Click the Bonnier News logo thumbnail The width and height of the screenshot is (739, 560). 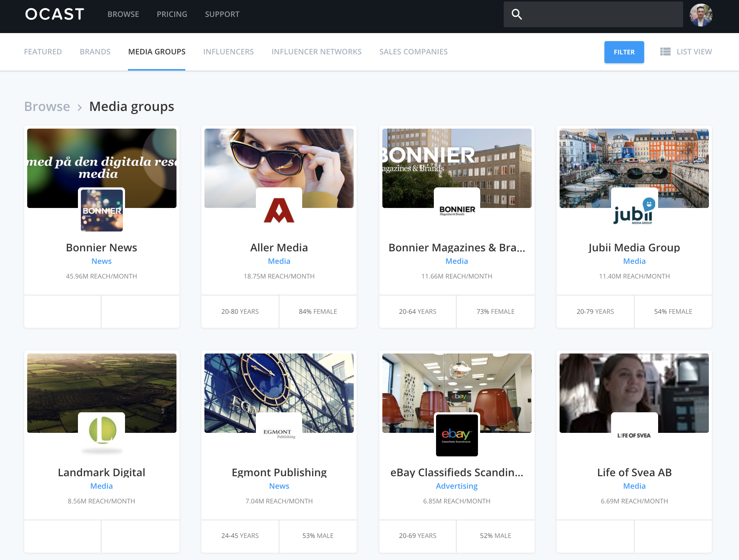point(102,211)
